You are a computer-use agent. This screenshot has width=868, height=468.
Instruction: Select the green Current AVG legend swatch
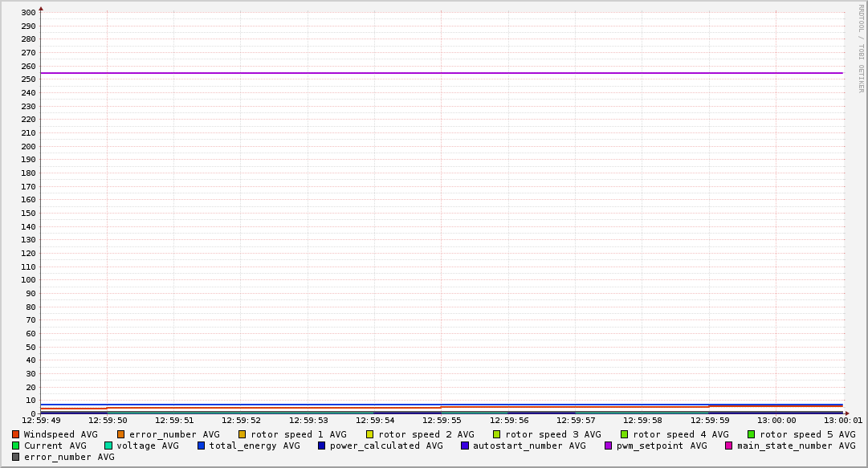[x=16, y=446]
